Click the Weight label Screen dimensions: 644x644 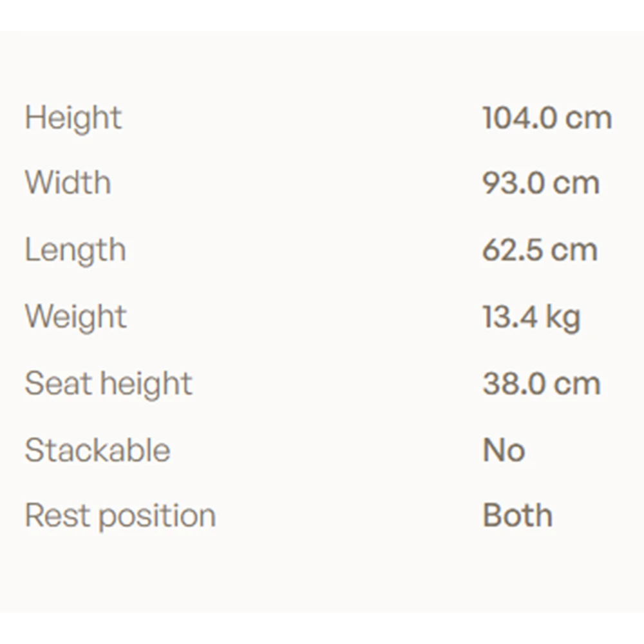pos(76,318)
